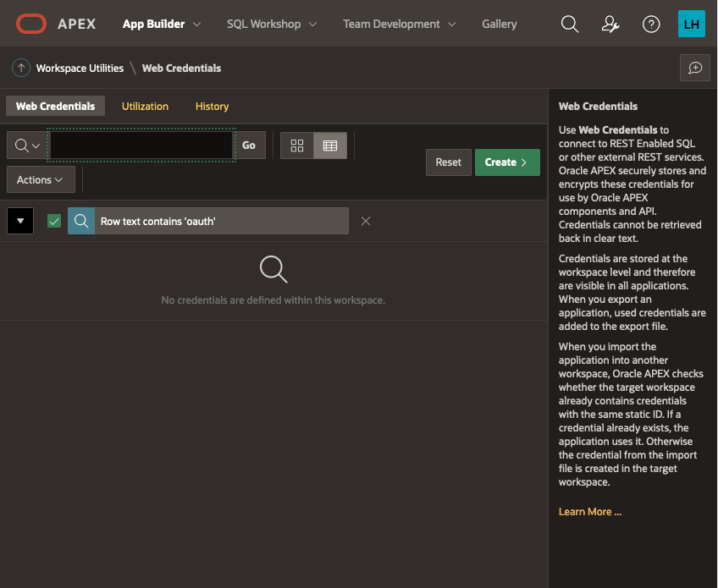Open the Help question mark icon
The width and height of the screenshot is (718, 588).
[651, 24]
